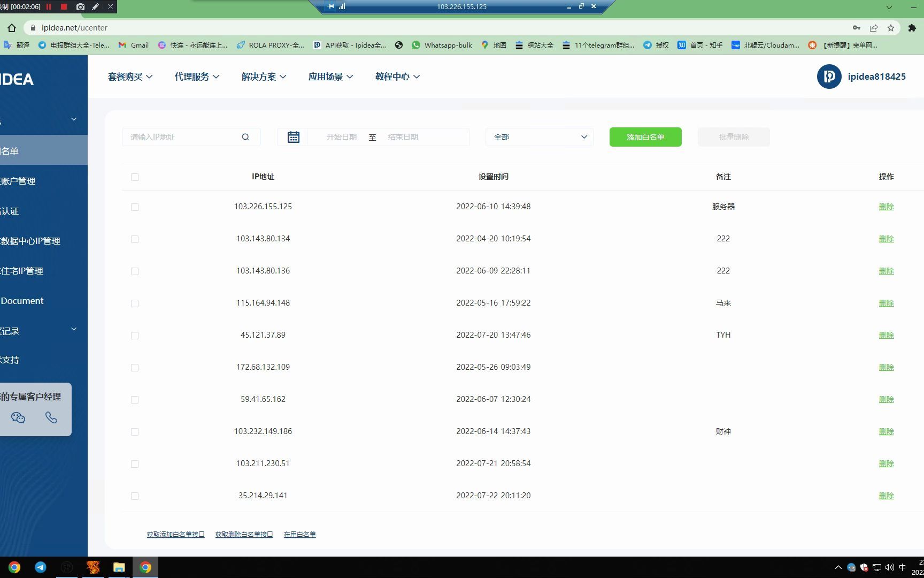924x578 pixels.
Task: Open the 翻译 bookmark
Action: click(x=17, y=45)
